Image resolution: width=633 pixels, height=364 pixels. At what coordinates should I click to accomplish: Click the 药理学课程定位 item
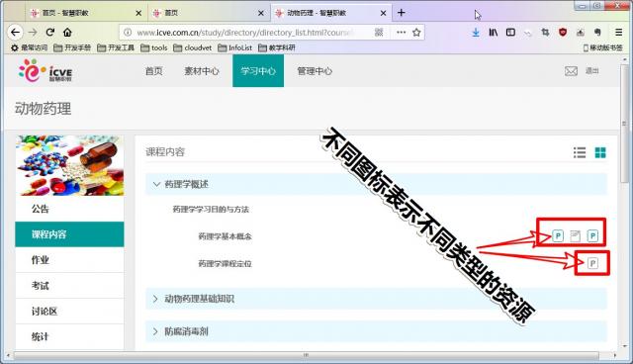(225, 264)
